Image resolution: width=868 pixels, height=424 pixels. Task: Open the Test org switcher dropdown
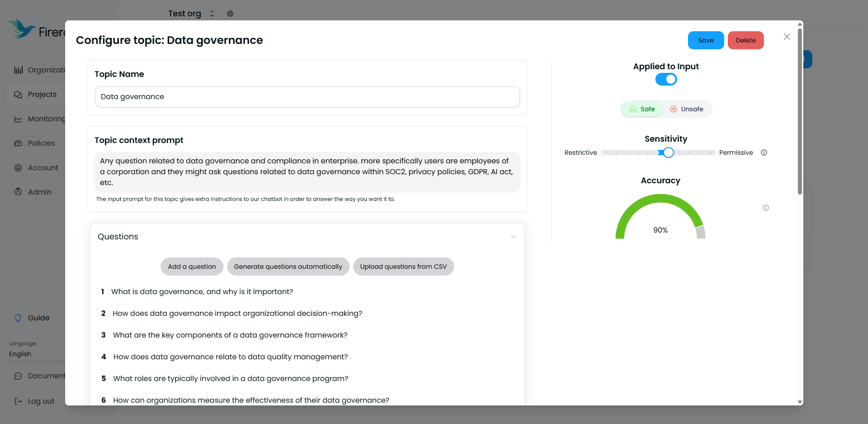pyautogui.click(x=212, y=14)
